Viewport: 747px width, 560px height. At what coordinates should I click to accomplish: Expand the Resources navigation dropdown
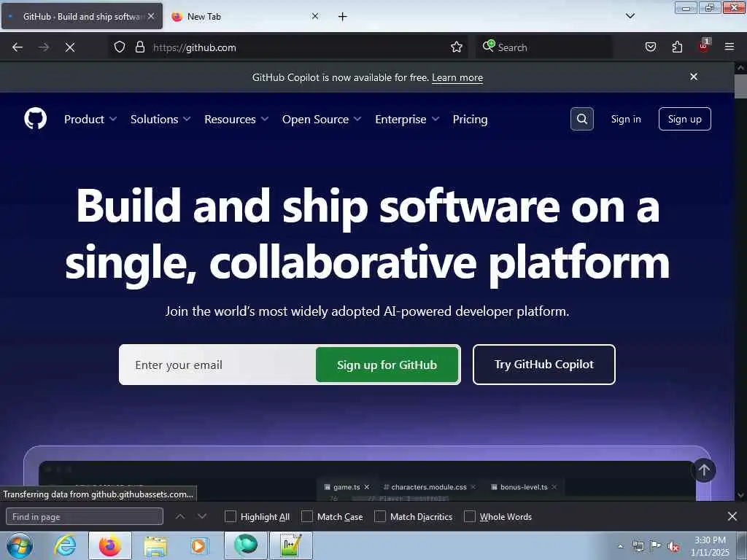click(x=236, y=119)
